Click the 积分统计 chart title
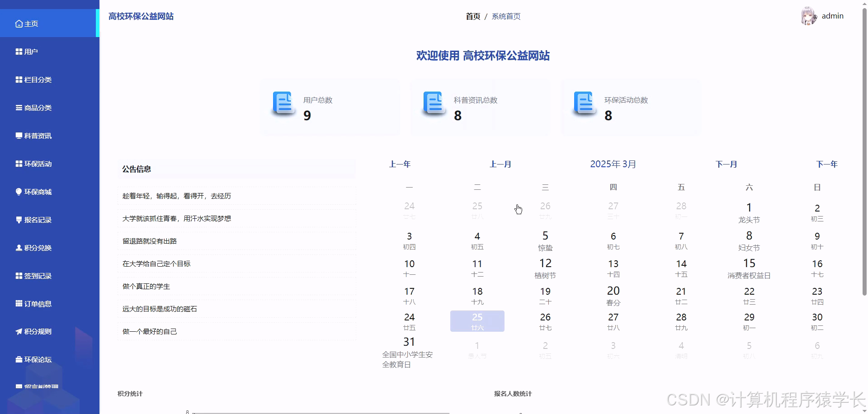 pos(130,394)
